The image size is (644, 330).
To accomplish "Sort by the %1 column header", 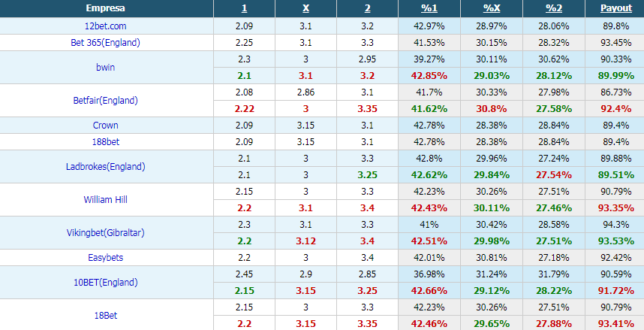I will click(429, 8).
